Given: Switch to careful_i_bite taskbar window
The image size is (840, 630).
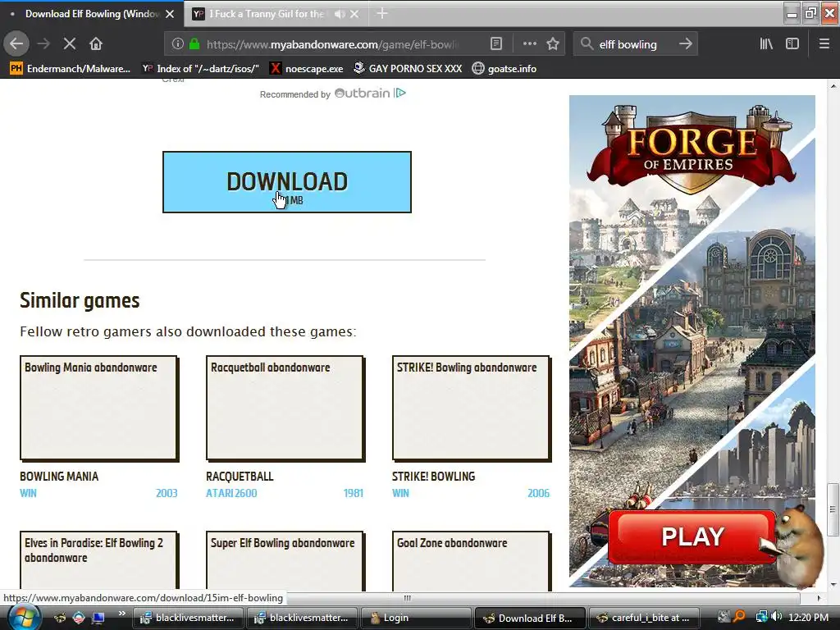Looking at the screenshot, I should [x=643, y=618].
